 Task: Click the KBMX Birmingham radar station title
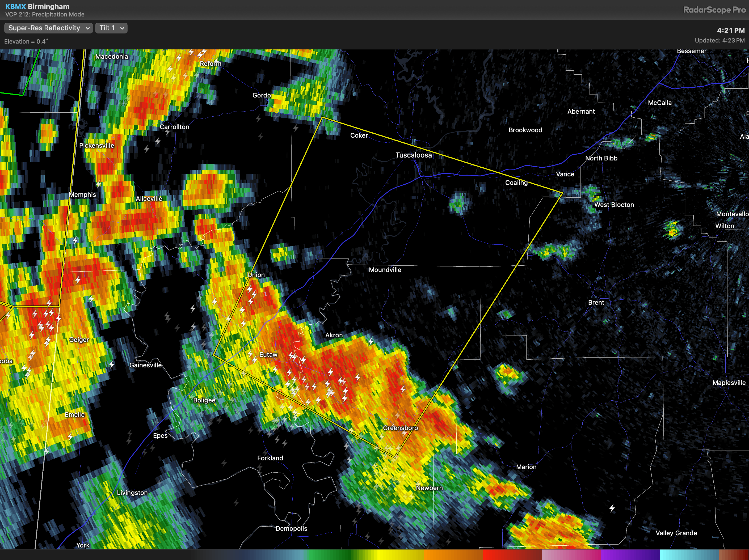[x=37, y=6]
